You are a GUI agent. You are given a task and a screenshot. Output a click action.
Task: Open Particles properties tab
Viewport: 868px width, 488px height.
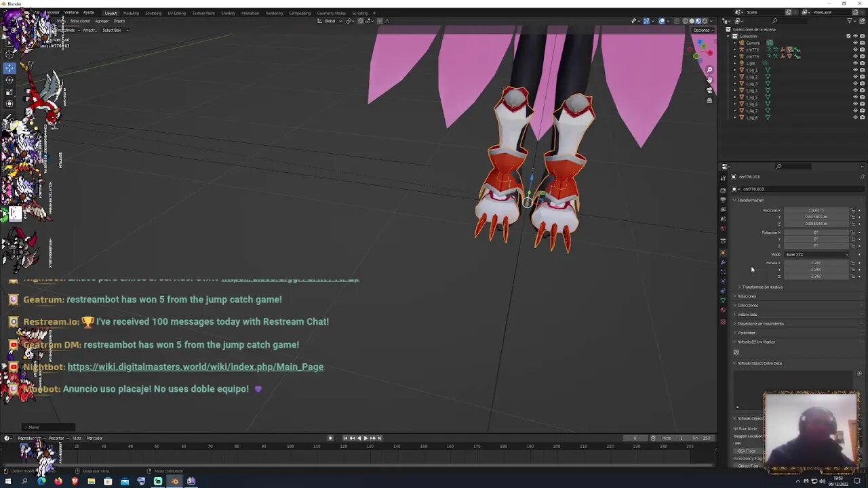pyautogui.click(x=723, y=272)
